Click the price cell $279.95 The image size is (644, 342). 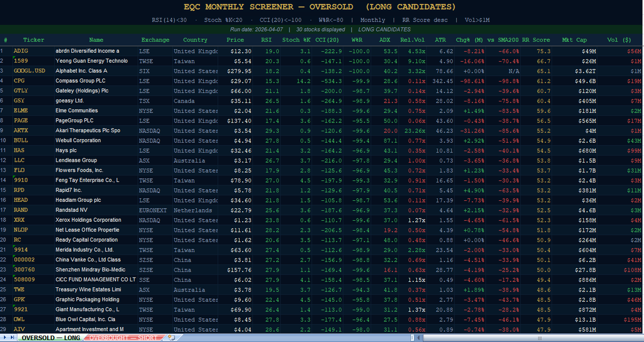coord(235,71)
